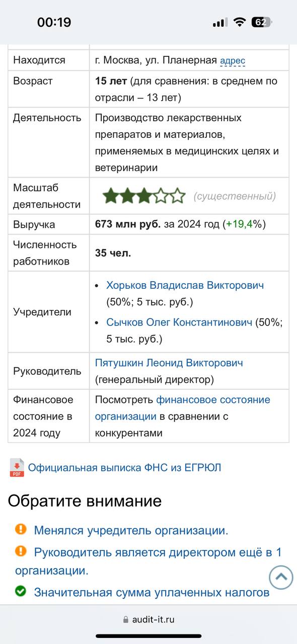Image resolution: width=297 pixels, height=644 pixels.
Task: Follow the финансовое состояние организации link
Action: 183,408
